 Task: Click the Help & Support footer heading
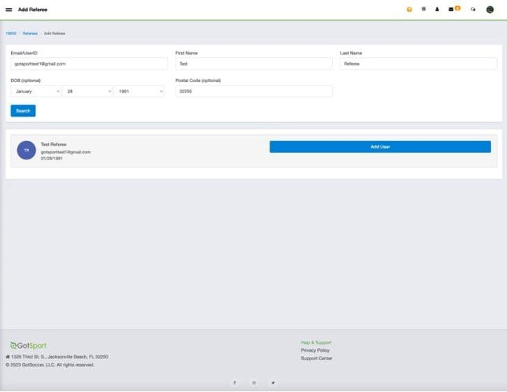(x=316, y=343)
